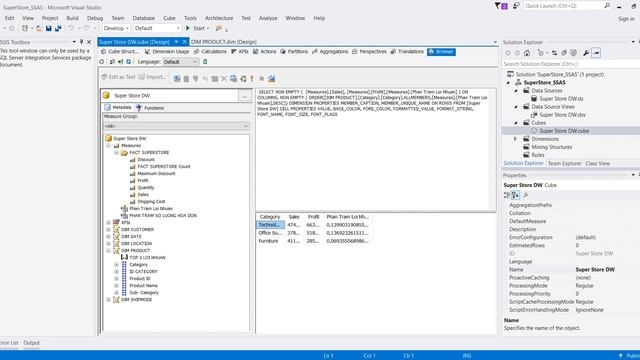The width and height of the screenshot is (640, 360).
Task: Click the Sign in link
Action: coord(626,19)
